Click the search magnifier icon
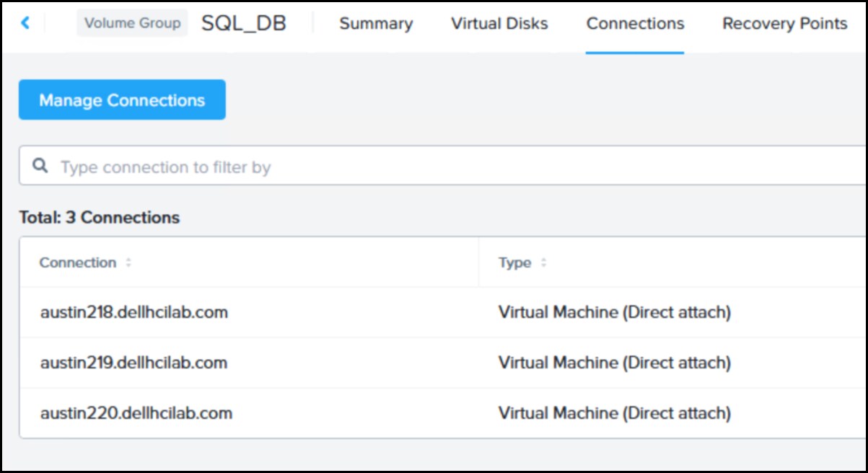868x473 pixels. point(41,167)
